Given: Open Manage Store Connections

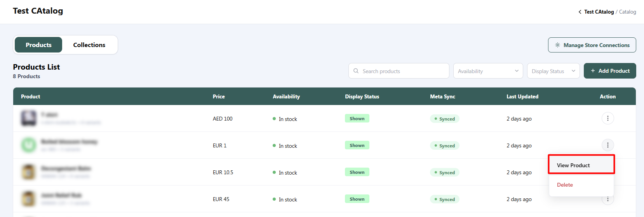Looking at the screenshot, I should click(592, 45).
